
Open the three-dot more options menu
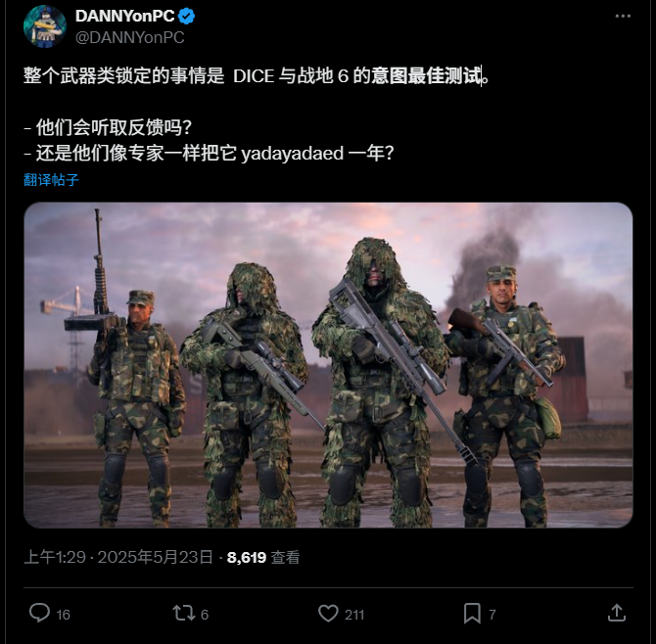pyautogui.click(x=623, y=17)
